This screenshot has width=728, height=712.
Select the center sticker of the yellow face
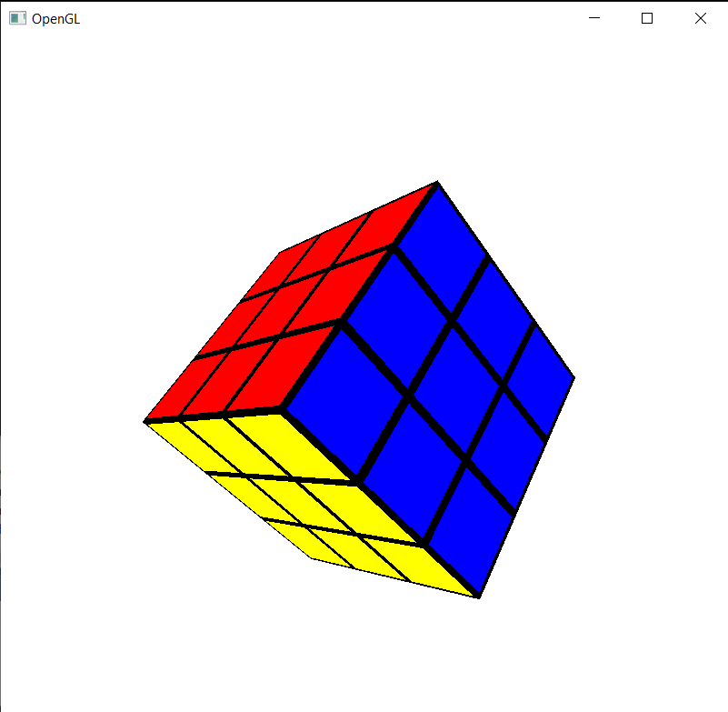[x=301, y=503]
